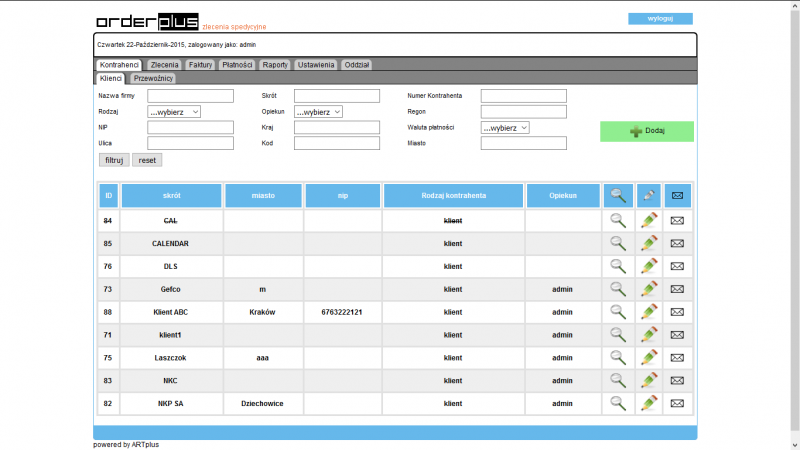This screenshot has width=800, height=450.
Task: Send email to client CAL
Action: pyautogui.click(x=677, y=220)
